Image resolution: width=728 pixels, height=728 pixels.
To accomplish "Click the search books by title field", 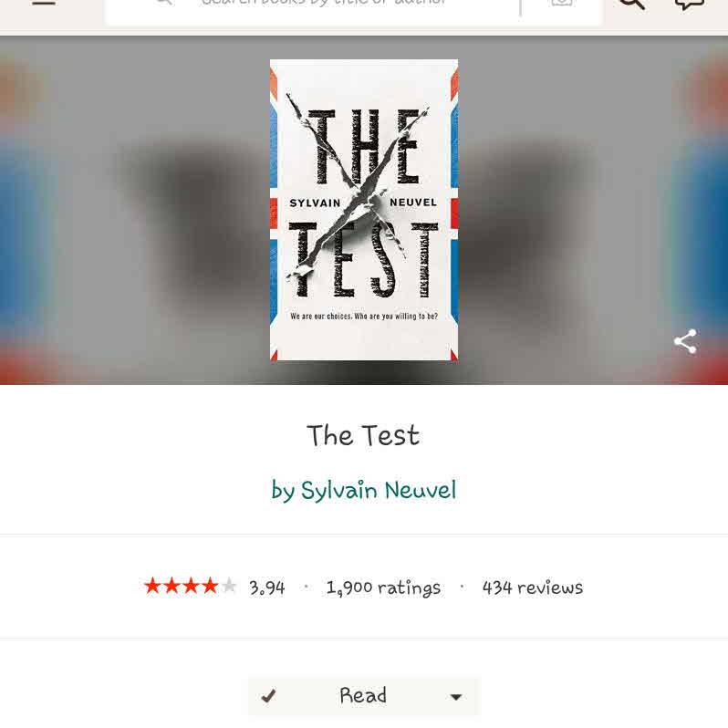I will point(323,3).
